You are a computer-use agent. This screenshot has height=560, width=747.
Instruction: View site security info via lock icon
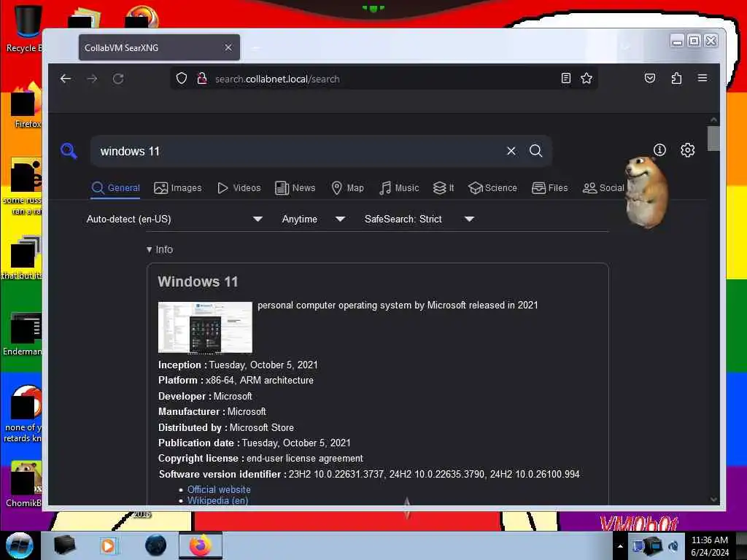(x=202, y=78)
